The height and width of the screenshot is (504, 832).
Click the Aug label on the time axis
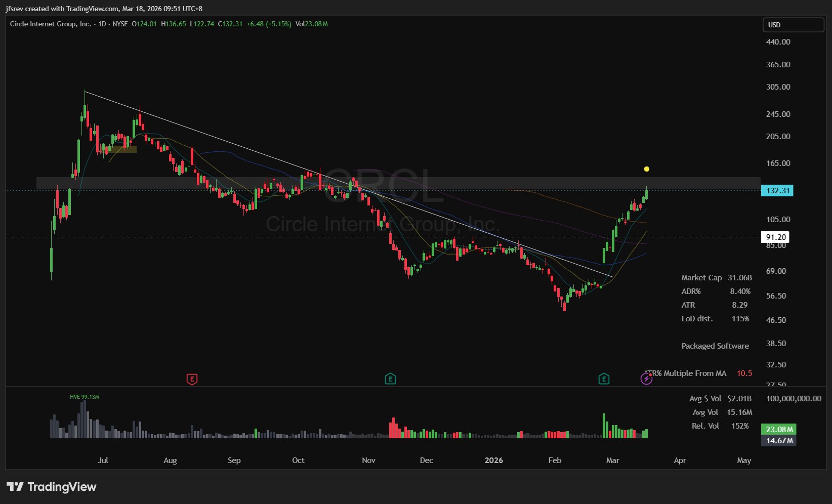(170, 460)
